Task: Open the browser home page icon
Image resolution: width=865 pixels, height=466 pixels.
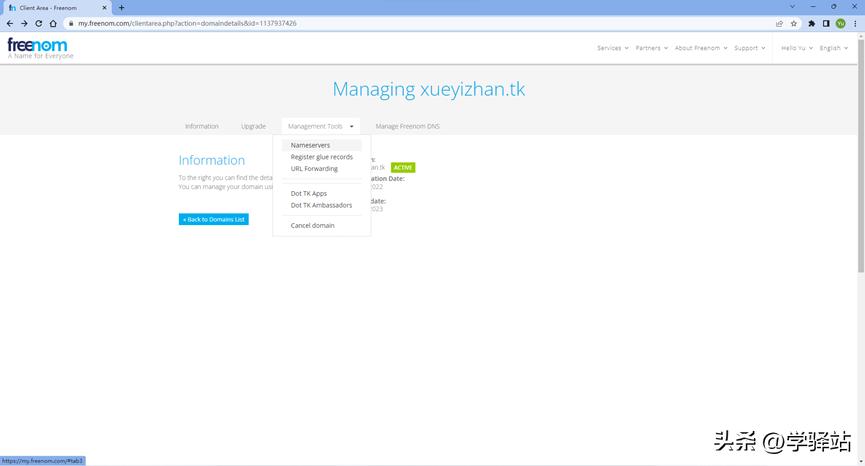Action: [53, 24]
